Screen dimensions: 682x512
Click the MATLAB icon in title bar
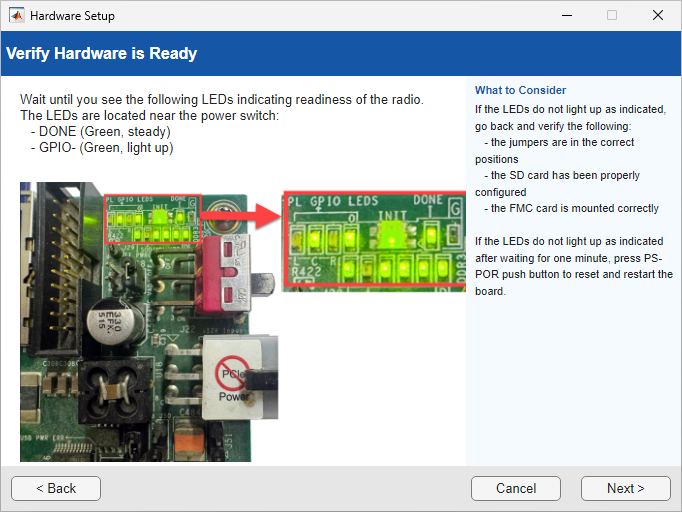point(17,16)
